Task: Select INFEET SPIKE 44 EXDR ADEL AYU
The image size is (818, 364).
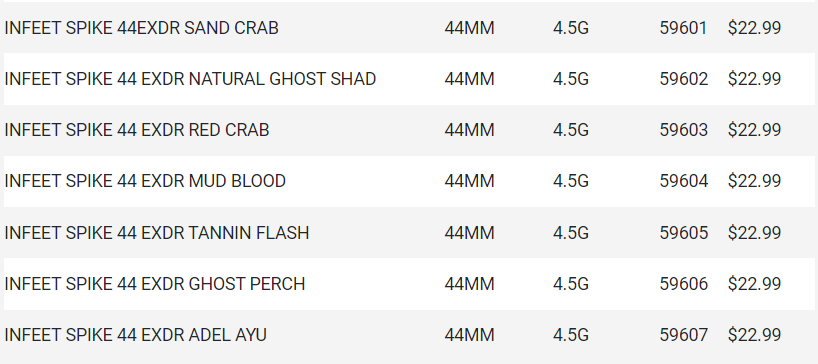Action: tap(136, 335)
